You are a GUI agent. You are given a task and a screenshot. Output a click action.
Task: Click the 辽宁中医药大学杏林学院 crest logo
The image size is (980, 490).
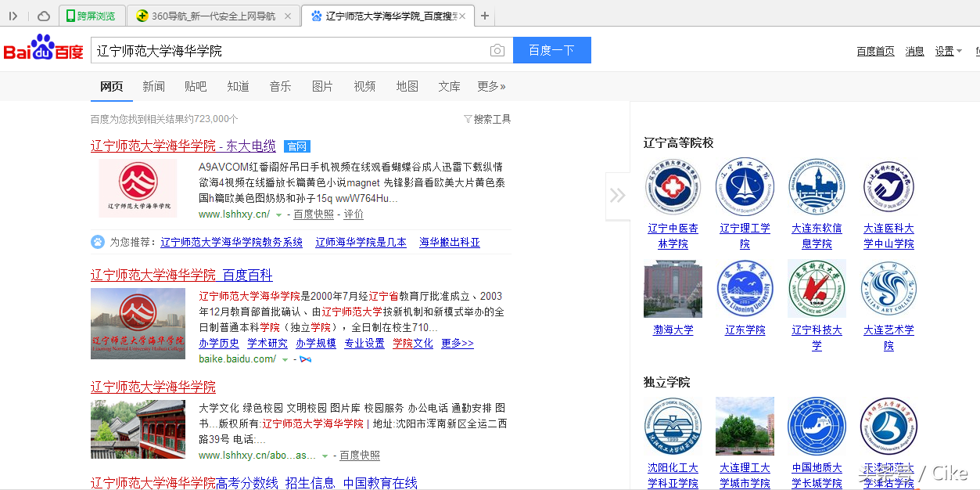coord(673,187)
